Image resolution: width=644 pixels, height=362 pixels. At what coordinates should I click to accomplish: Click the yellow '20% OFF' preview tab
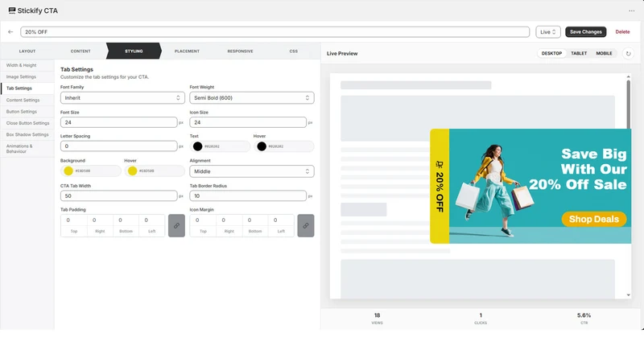pyautogui.click(x=440, y=186)
